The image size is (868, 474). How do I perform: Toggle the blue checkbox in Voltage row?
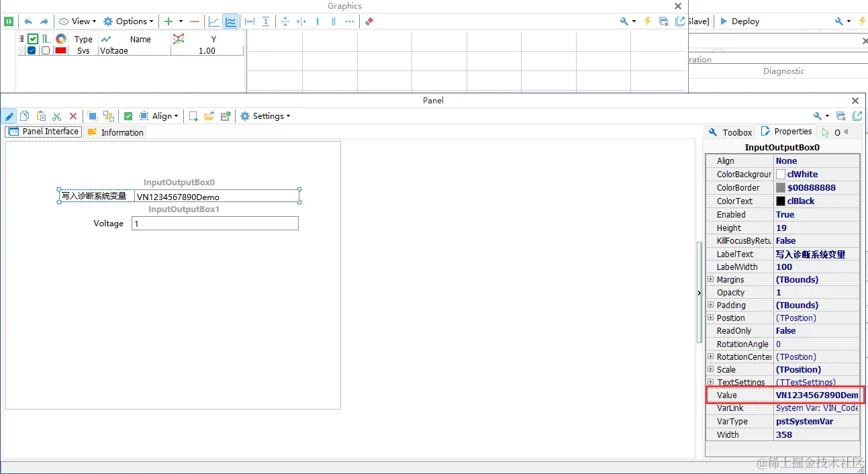[32, 50]
